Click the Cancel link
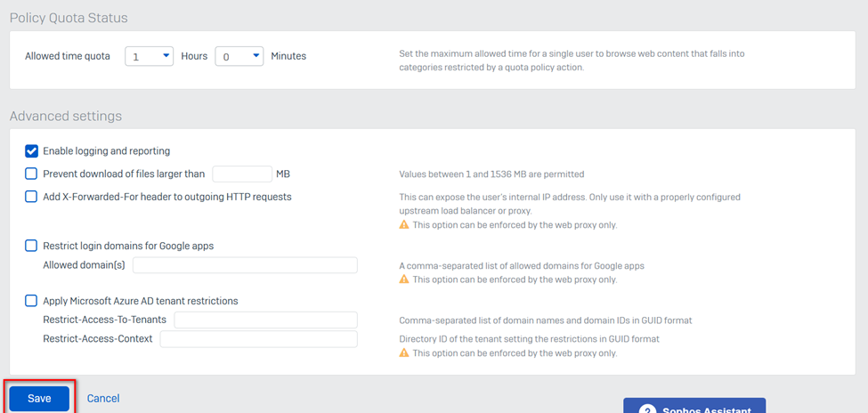 [103, 399]
